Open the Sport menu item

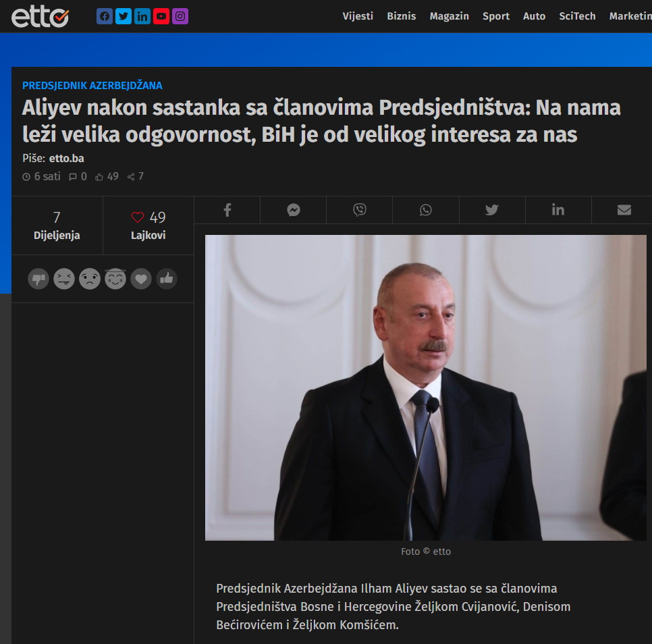pyautogui.click(x=495, y=16)
